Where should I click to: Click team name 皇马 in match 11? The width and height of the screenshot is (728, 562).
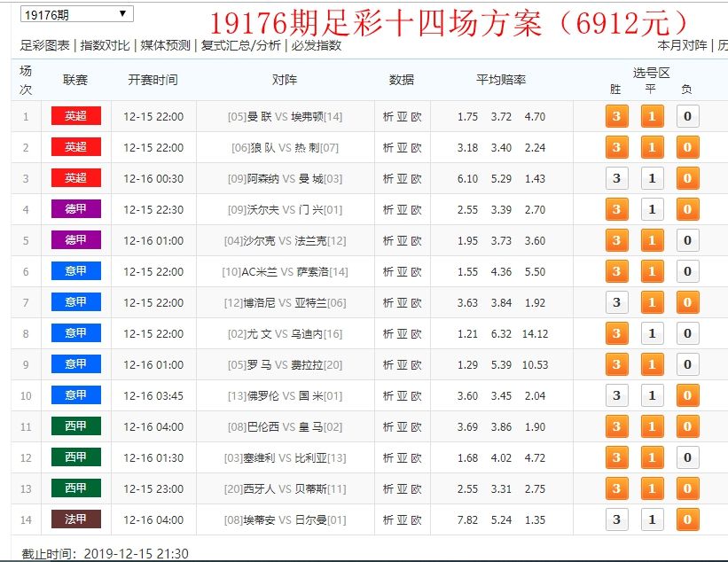point(310,427)
